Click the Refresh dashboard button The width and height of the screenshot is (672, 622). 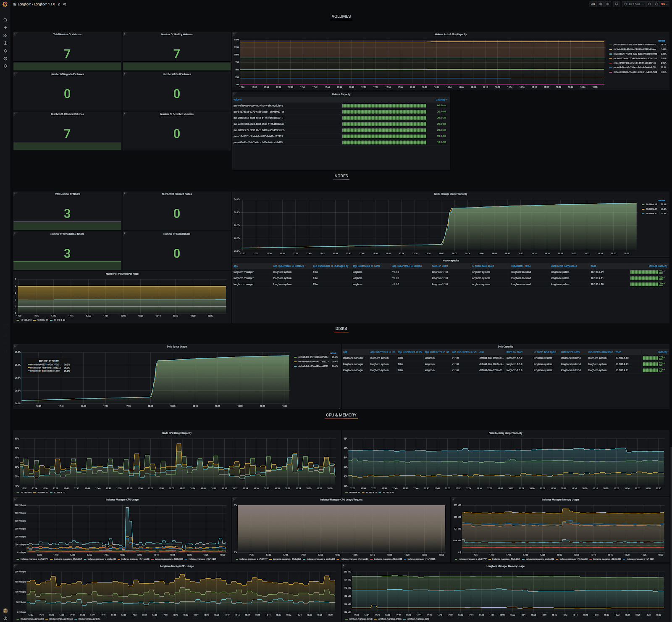[x=656, y=4]
